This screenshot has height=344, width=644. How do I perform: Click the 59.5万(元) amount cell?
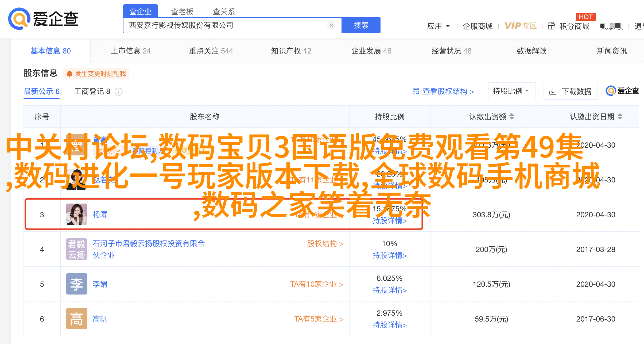point(491,319)
